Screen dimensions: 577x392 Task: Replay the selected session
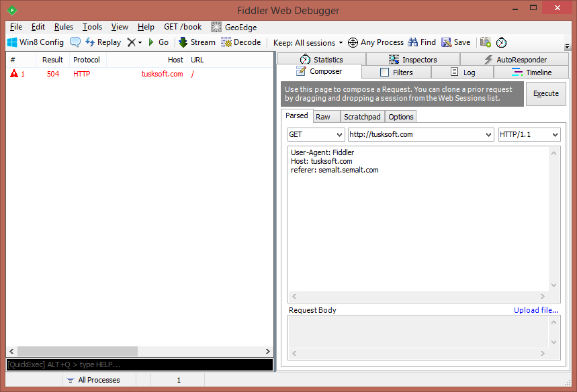(103, 42)
